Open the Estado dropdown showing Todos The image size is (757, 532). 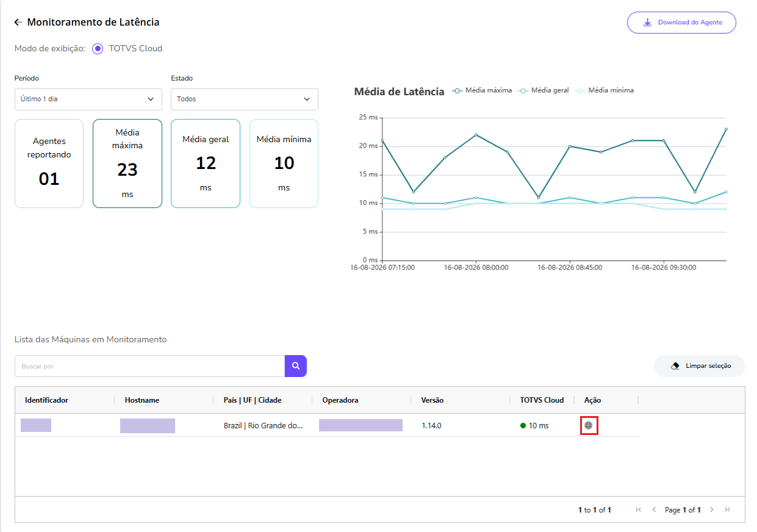(x=245, y=99)
